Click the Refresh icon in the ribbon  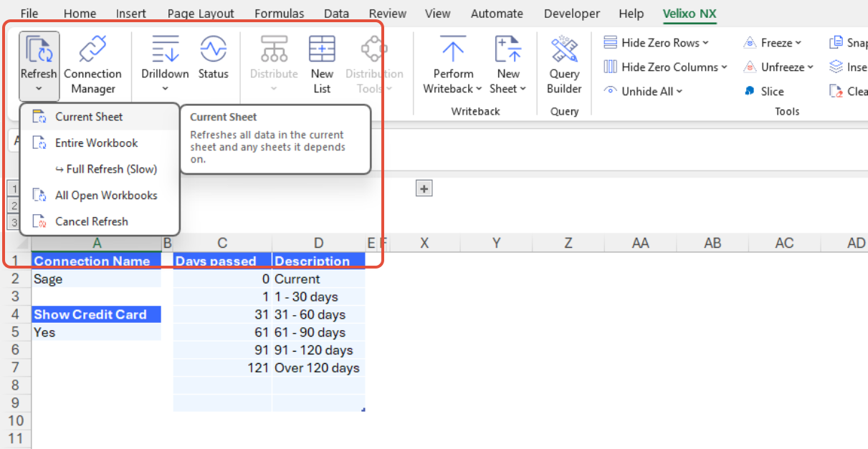39,50
